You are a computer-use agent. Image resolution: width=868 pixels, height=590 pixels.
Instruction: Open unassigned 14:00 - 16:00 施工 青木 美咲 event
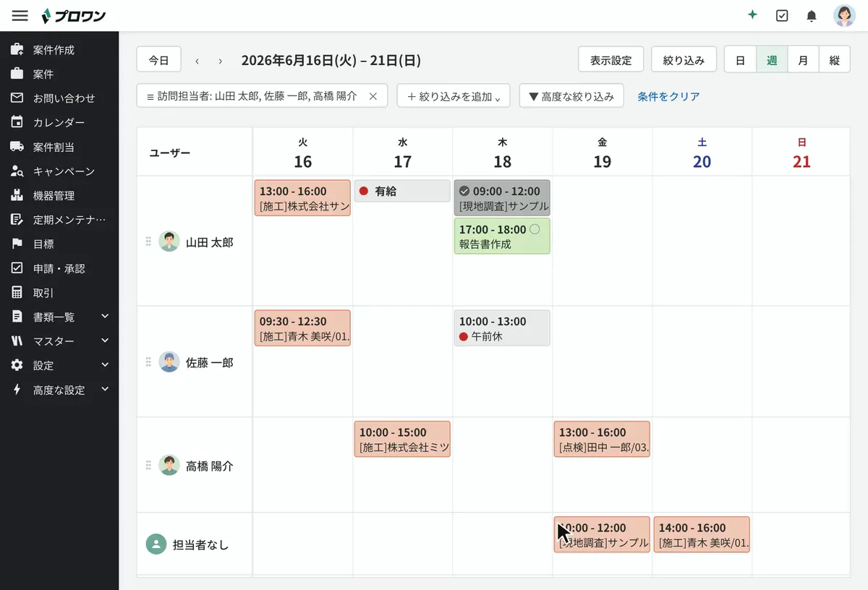(x=702, y=535)
